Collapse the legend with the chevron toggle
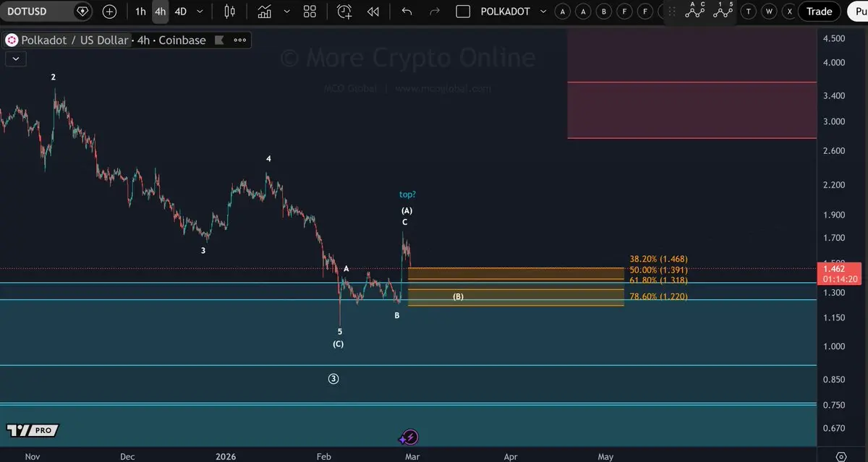868x462 pixels. point(15,60)
